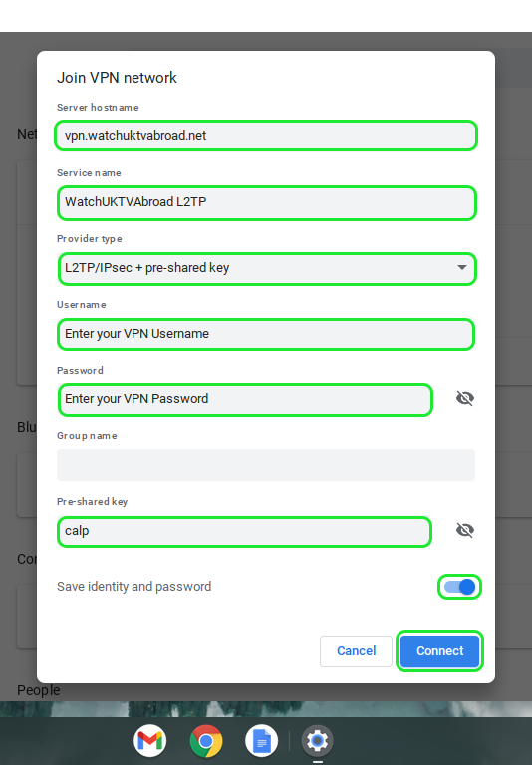Open Gmail from the shelf

pos(149,741)
